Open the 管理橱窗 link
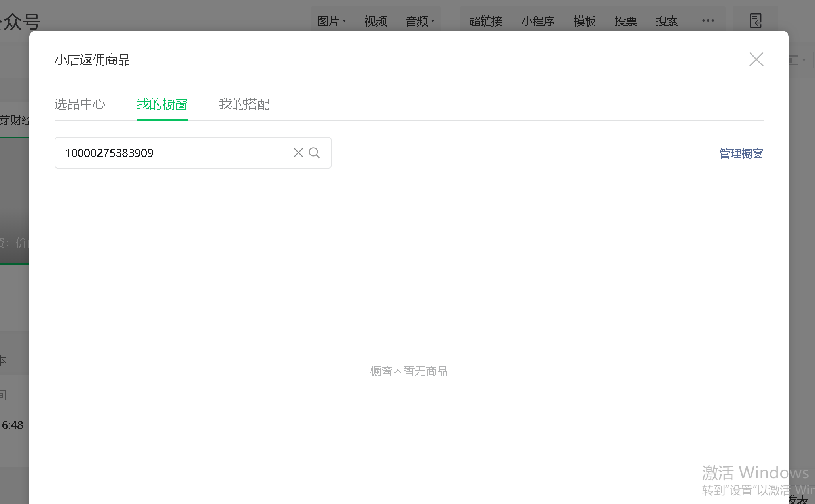The image size is (815, 504). (741, 153)
